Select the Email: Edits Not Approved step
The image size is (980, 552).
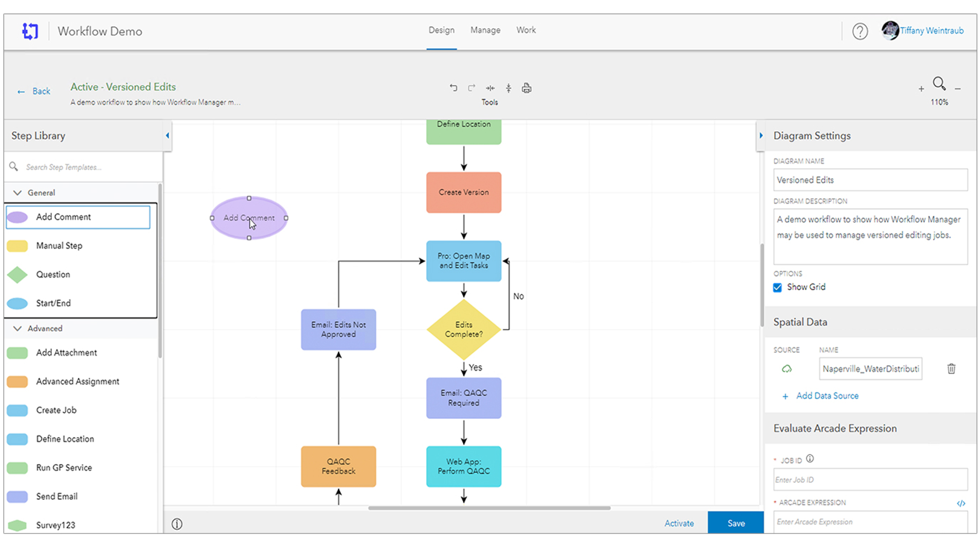tap(339, 330)
